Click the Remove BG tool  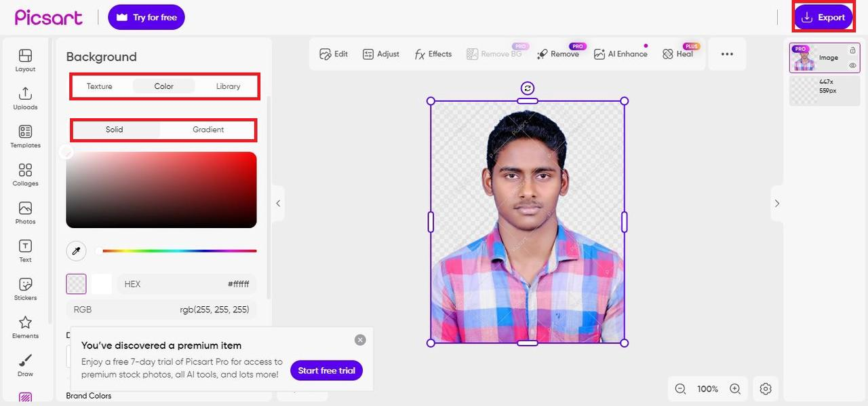tap(494, 54)
